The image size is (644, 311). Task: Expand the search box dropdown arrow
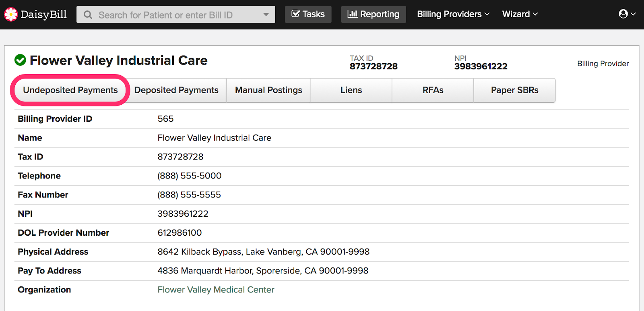266,15
